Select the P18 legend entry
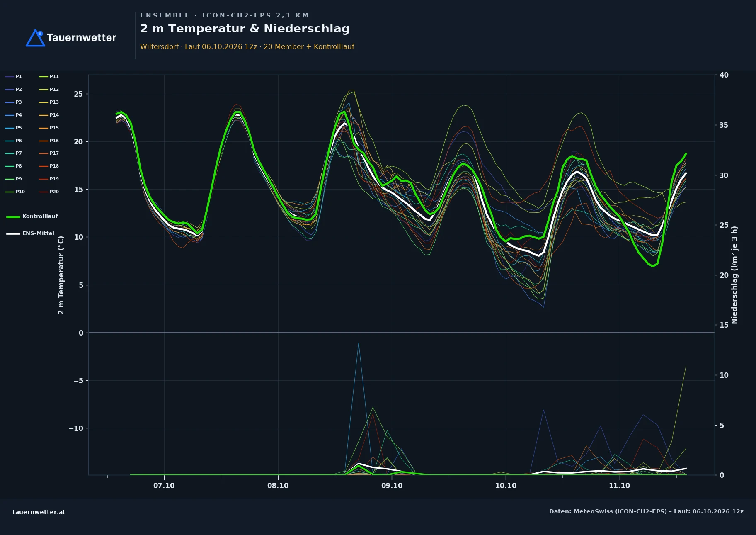 click(49, 166)
